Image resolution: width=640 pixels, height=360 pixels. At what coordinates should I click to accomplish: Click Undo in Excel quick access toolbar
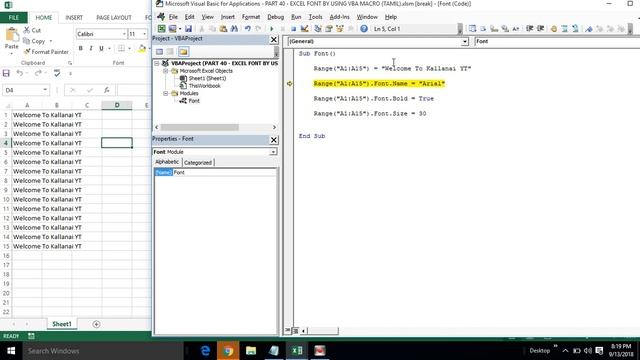point(19,73)
